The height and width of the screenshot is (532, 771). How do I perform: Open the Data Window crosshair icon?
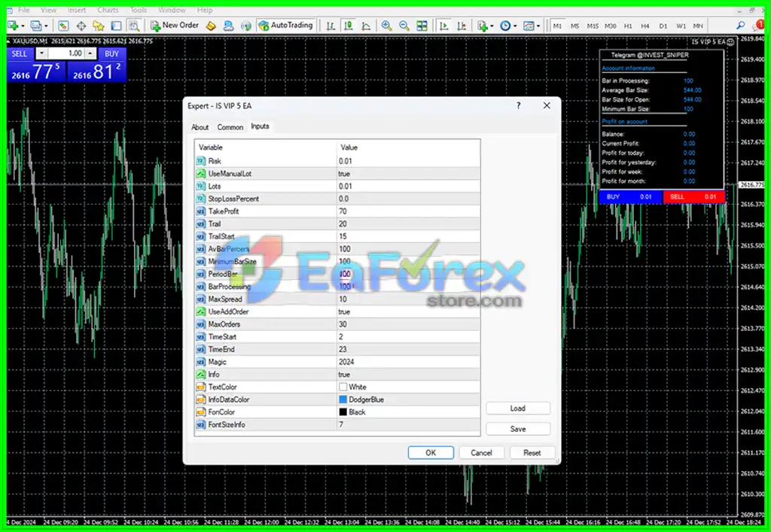81,26
